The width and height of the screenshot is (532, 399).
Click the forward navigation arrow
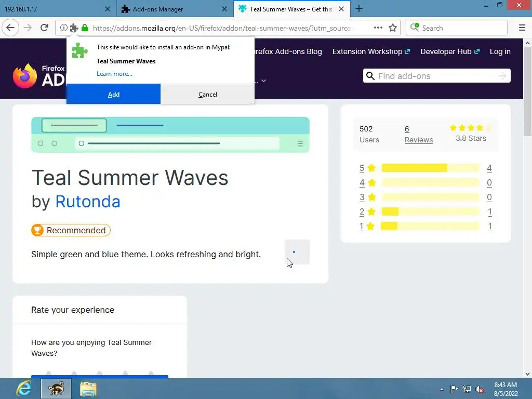(28, 28)
